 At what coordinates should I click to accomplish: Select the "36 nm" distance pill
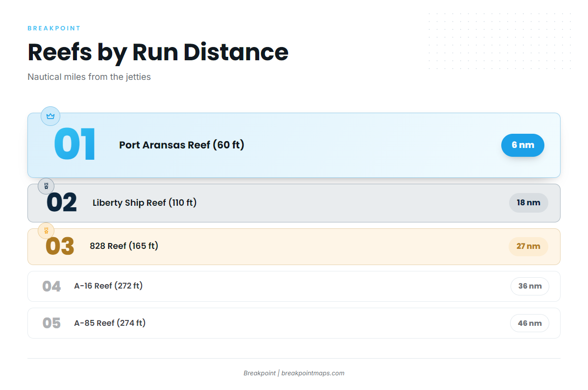click(530, 286)
